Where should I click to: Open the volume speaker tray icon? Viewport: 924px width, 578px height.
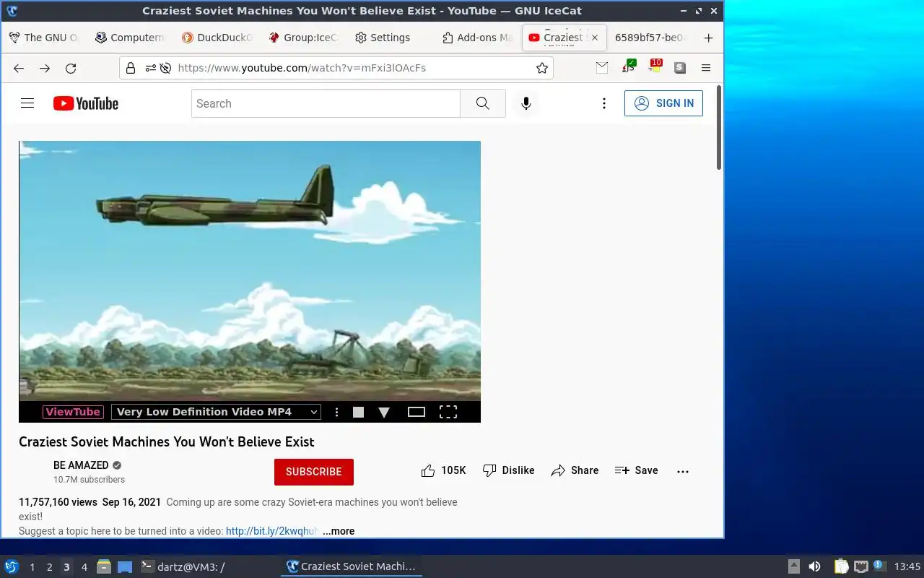(x=814, y=566)
